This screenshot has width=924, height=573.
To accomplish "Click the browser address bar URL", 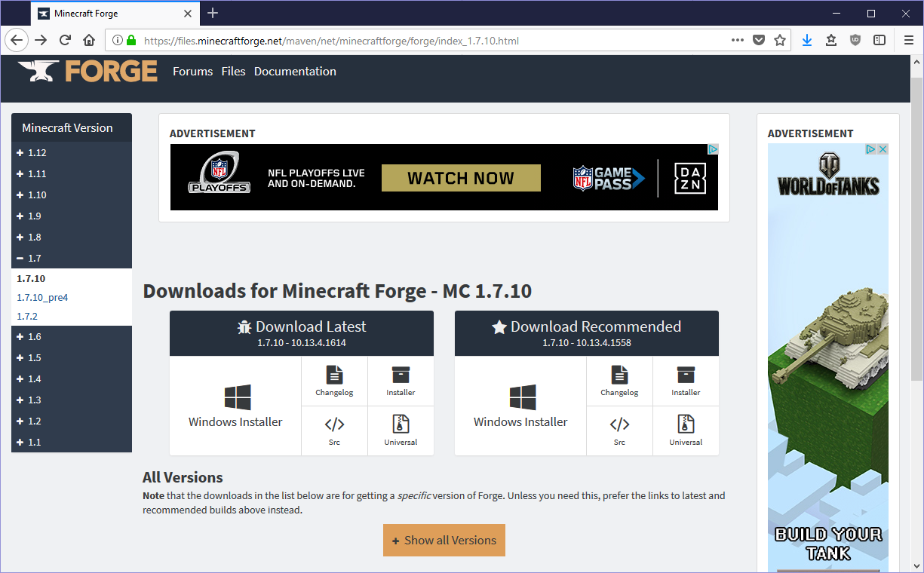I will [331, 41].
